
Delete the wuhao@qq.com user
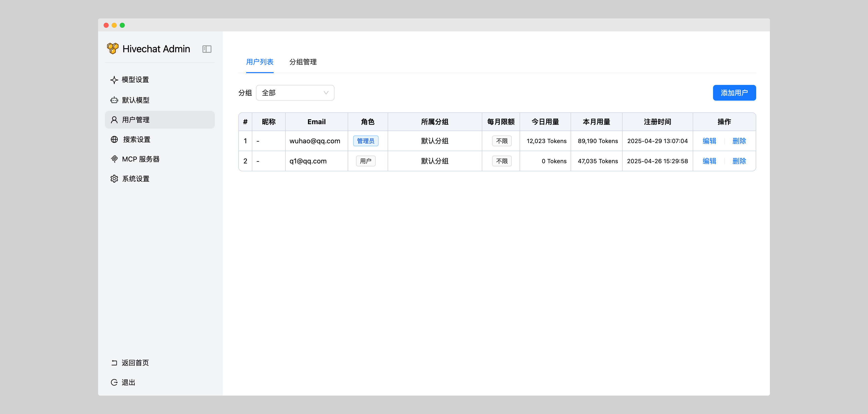(739, 141)
